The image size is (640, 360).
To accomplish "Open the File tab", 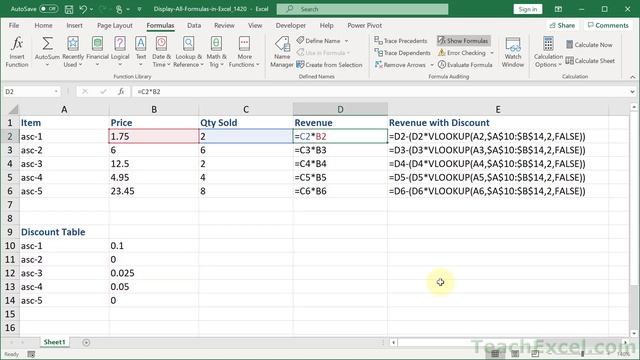I will 14,25.
